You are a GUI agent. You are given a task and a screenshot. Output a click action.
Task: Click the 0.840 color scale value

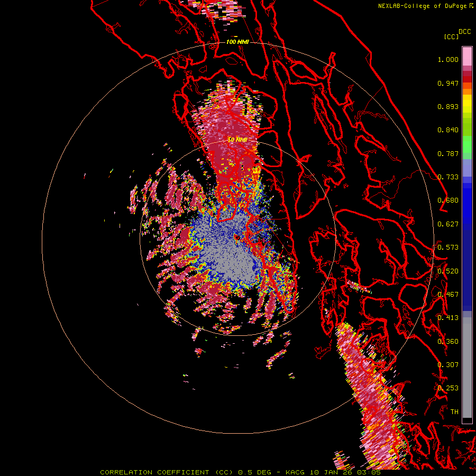(448, 130)
